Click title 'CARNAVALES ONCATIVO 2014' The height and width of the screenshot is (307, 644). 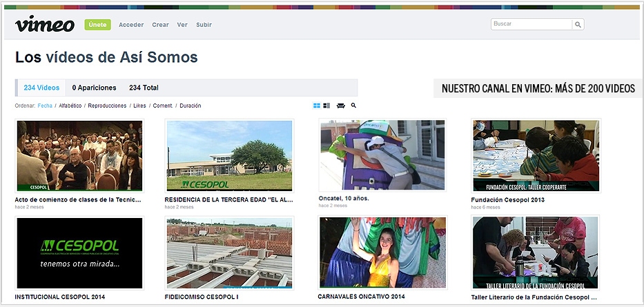click(361, 296)
